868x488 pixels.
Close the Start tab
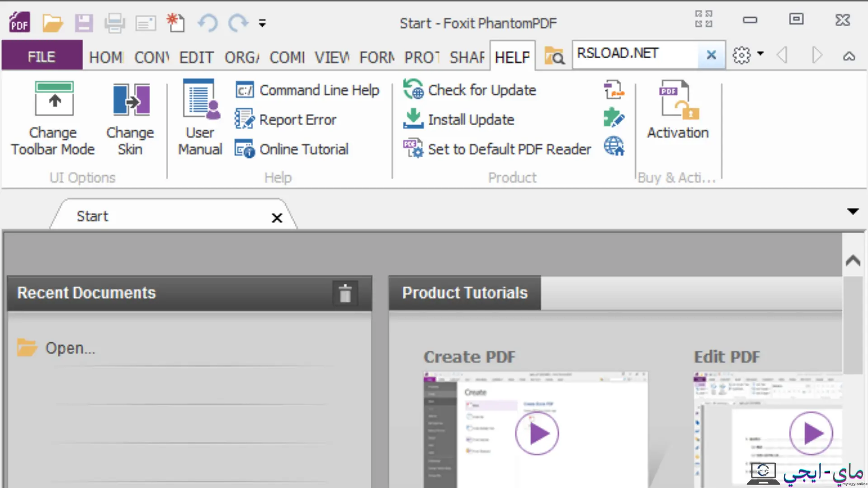[277, 218]
